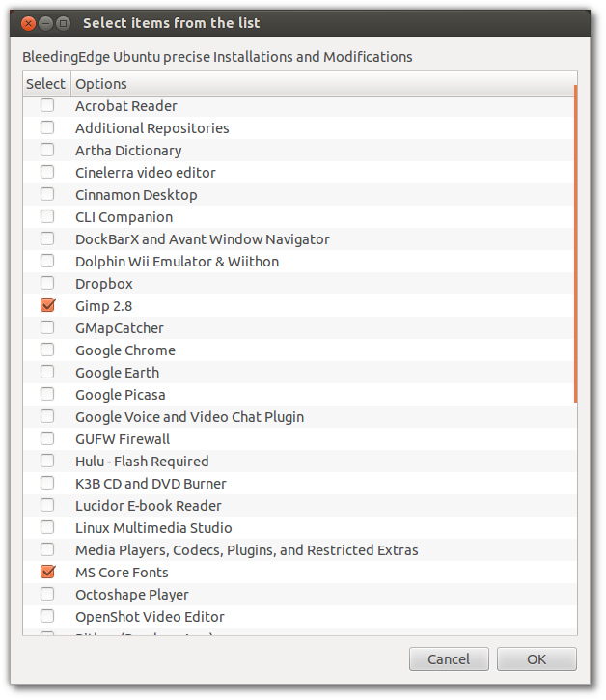This screenshot has width=606, height=700.
Task: Enable the GUFW Firewall checkbox
Action: click(47, 438)
